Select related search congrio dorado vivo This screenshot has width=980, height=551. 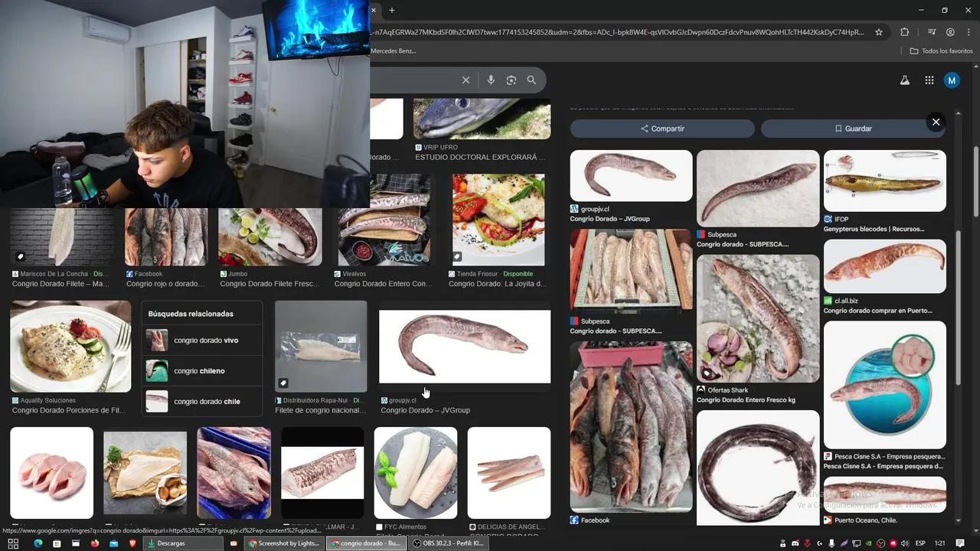202,341
